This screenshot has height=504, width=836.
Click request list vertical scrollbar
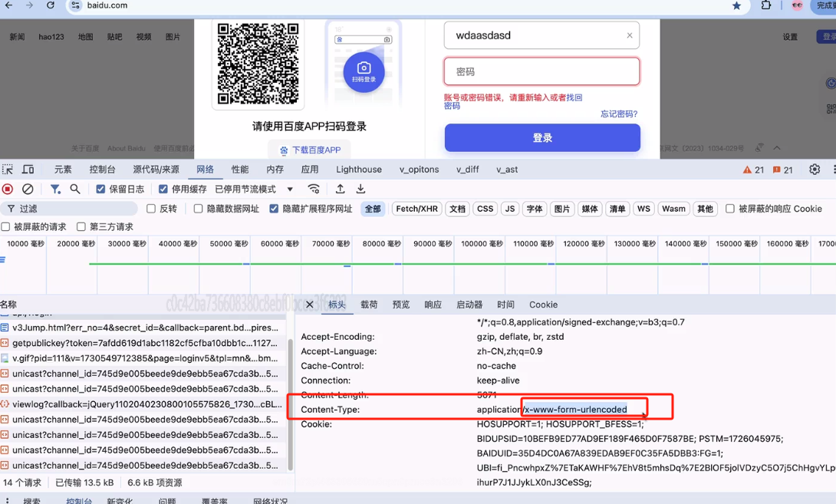point(291,405)
